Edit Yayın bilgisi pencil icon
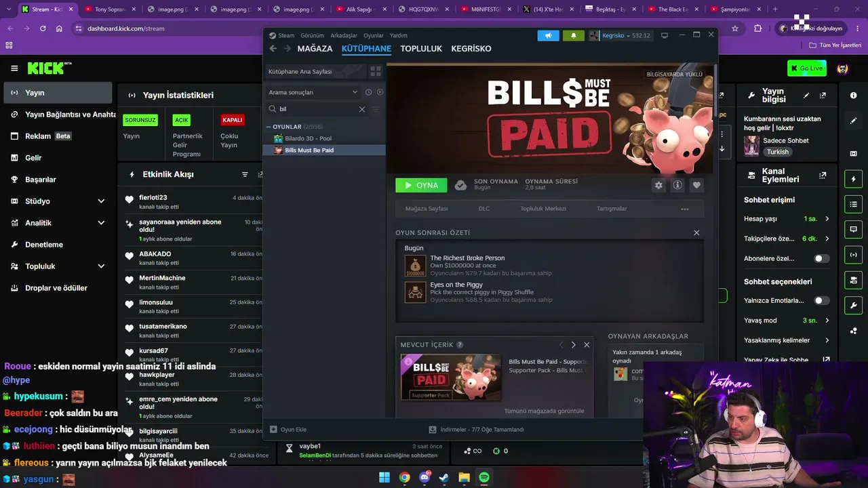 [x=806, y=96]
